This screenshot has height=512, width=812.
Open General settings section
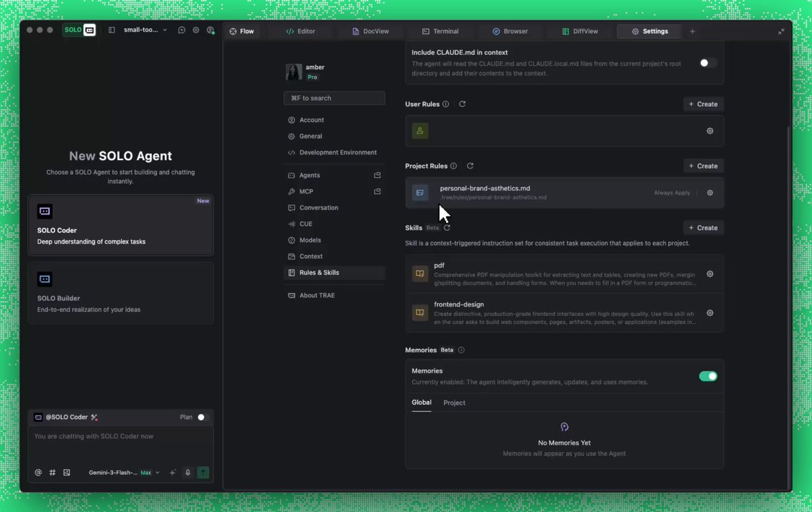tap(334, 136)
